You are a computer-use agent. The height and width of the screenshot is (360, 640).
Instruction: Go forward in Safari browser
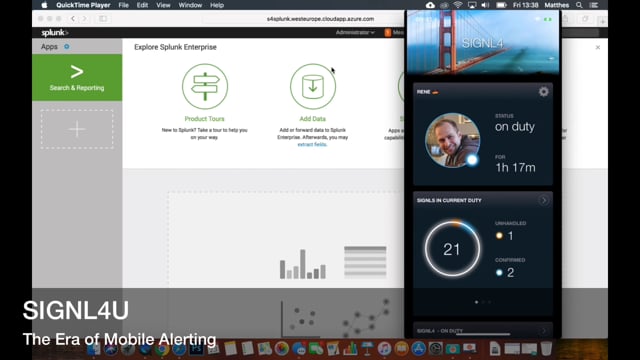[x=84, y=19]
